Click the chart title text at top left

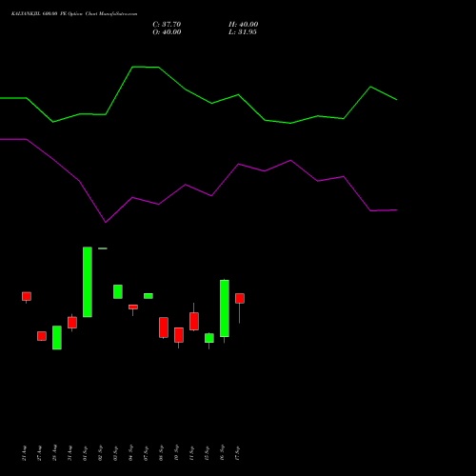coord(74,14)
